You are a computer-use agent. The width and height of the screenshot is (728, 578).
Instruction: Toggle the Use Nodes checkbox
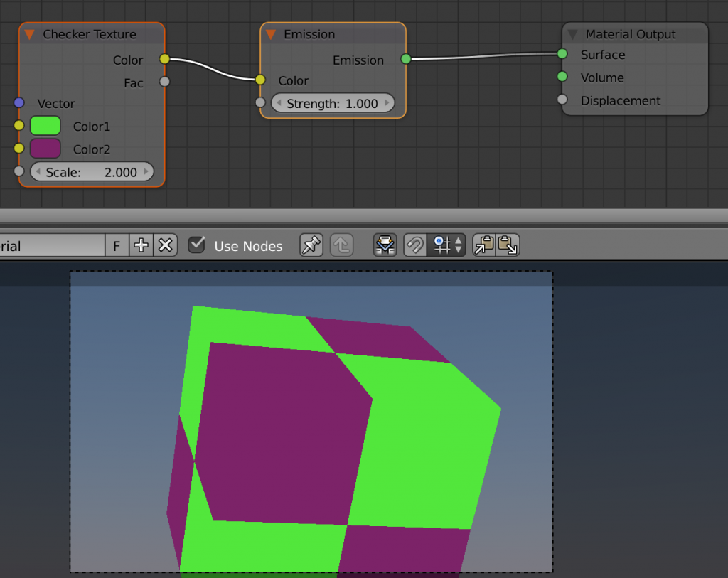tap(196, 245)
